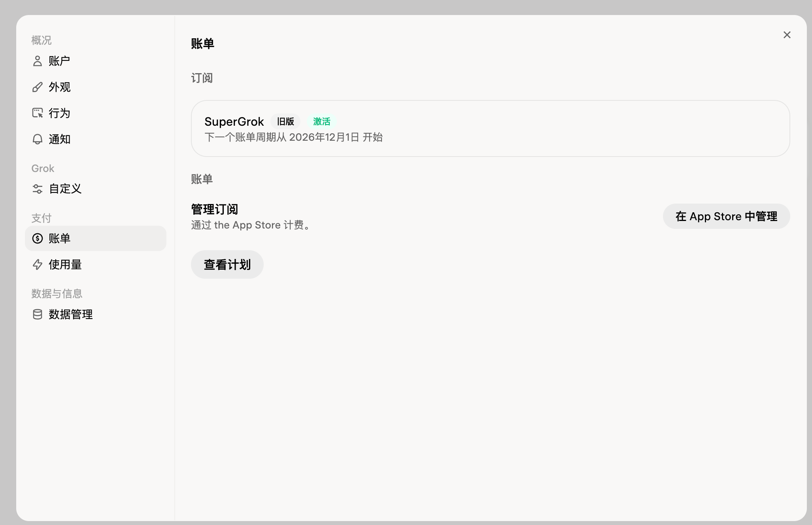812x525 pixels.
Task: Open the 自定义 Grok settings
Action: point(95,189)
